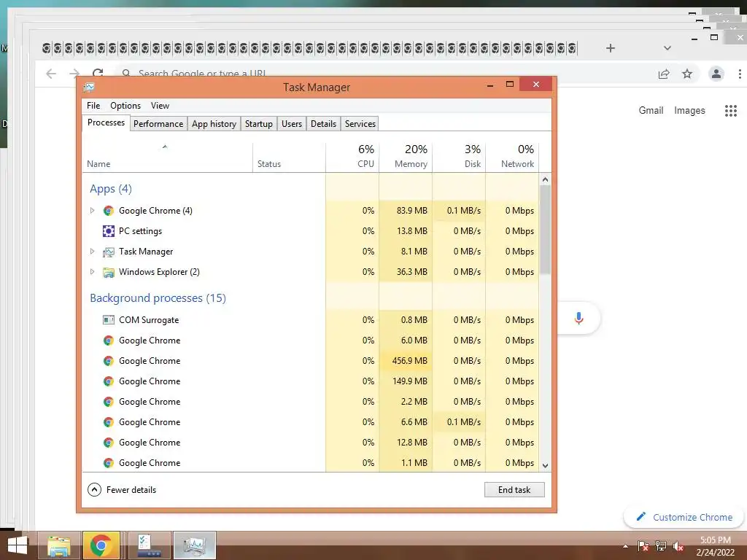Click the scrollbar down arrow
The image size is (747, 560).
click(546, 466)
